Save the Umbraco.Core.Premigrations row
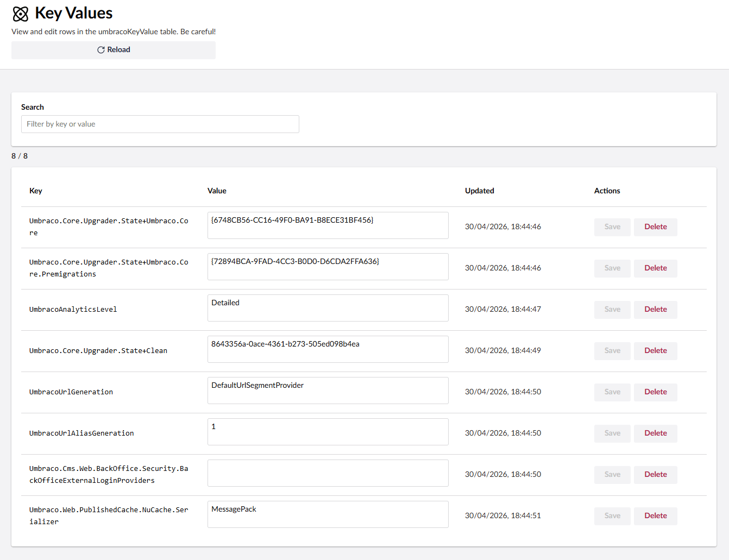The height and width of the screenshot is (560, 729). point(612,268)
